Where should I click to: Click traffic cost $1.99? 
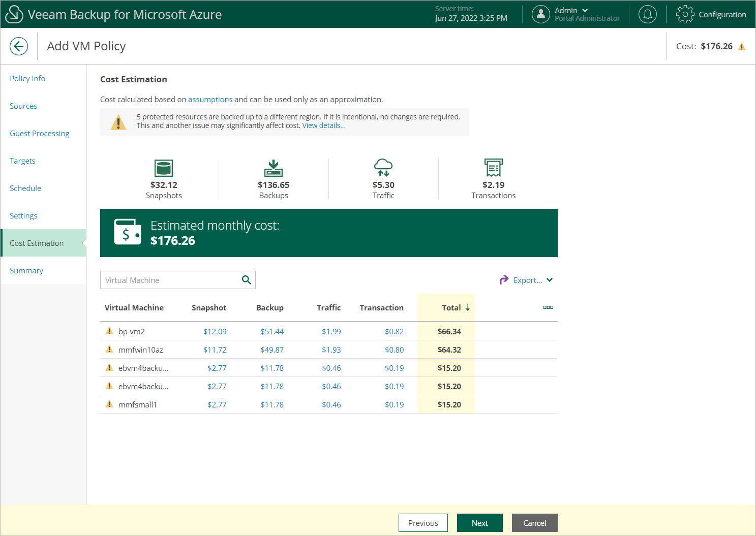coord(331,331)
